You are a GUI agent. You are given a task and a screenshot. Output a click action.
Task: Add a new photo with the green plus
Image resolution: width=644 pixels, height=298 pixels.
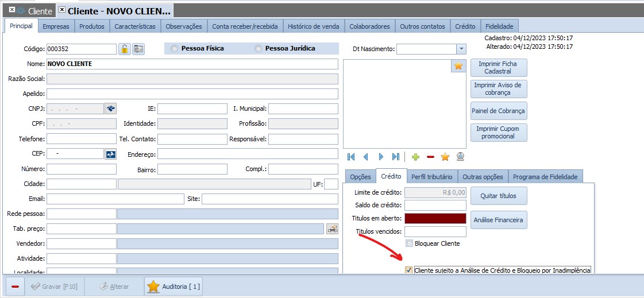pos(415,157)
